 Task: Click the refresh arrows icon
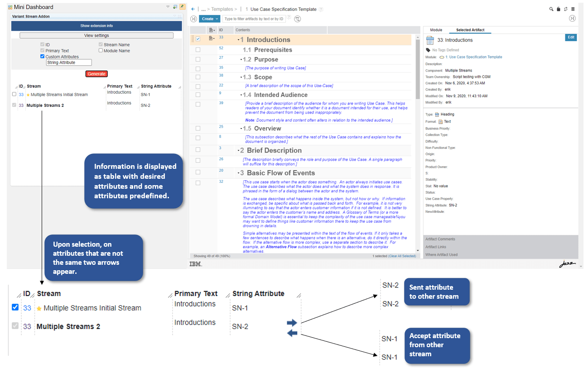click(566, 9)
